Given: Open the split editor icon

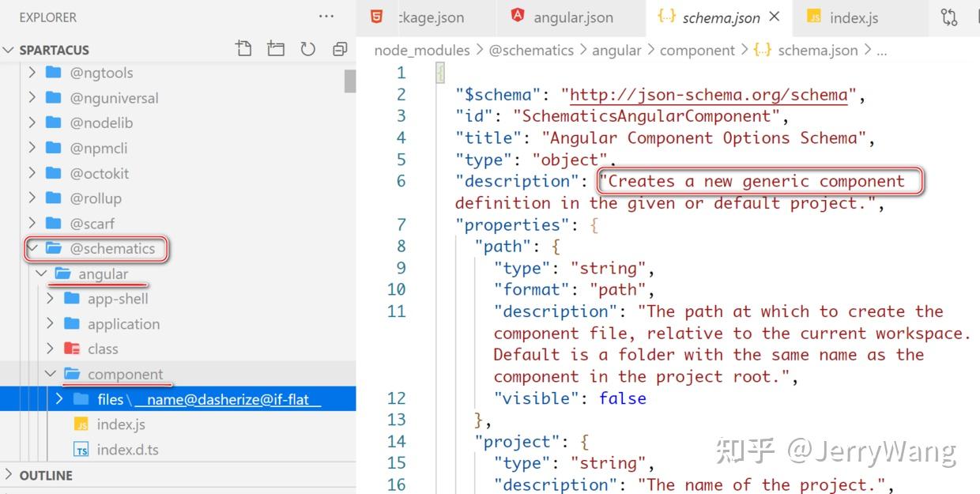Looking at the screenshot, I should tap(977, 17).
